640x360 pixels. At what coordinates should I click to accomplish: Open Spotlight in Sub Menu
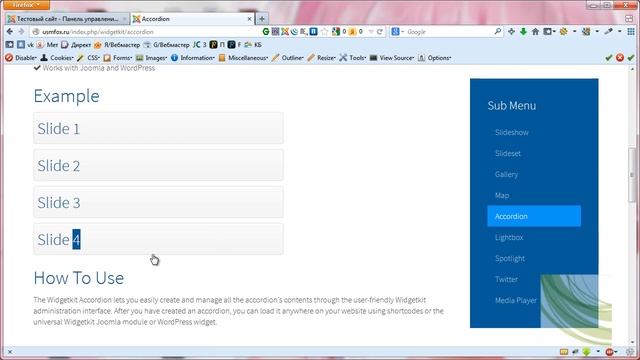point(510,258)
